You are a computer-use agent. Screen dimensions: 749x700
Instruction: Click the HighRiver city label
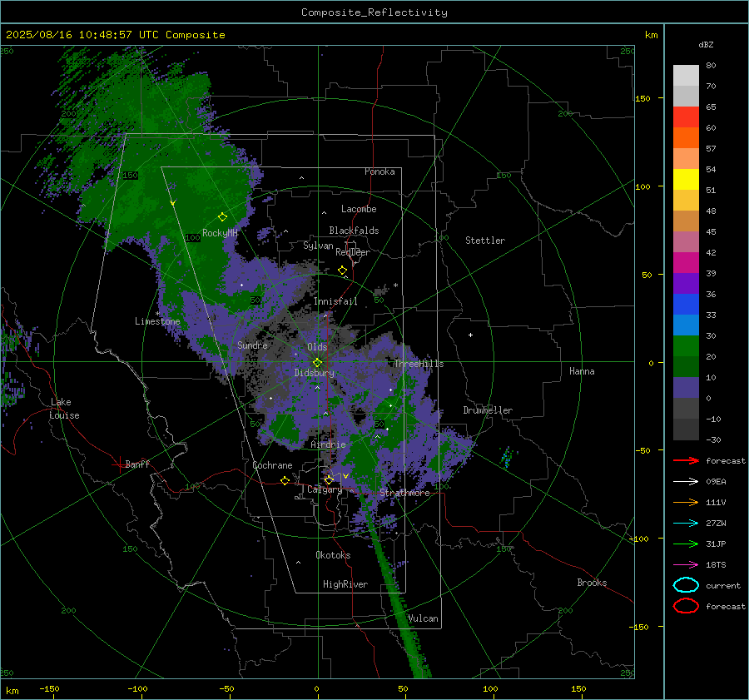click(x=345, y=584)
